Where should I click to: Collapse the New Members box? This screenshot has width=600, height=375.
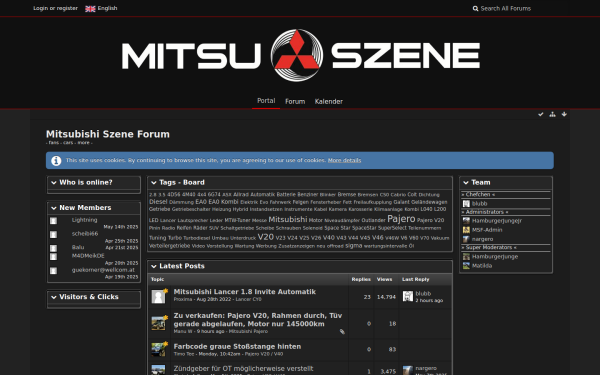pyautogui.click(x=54, y=208)
